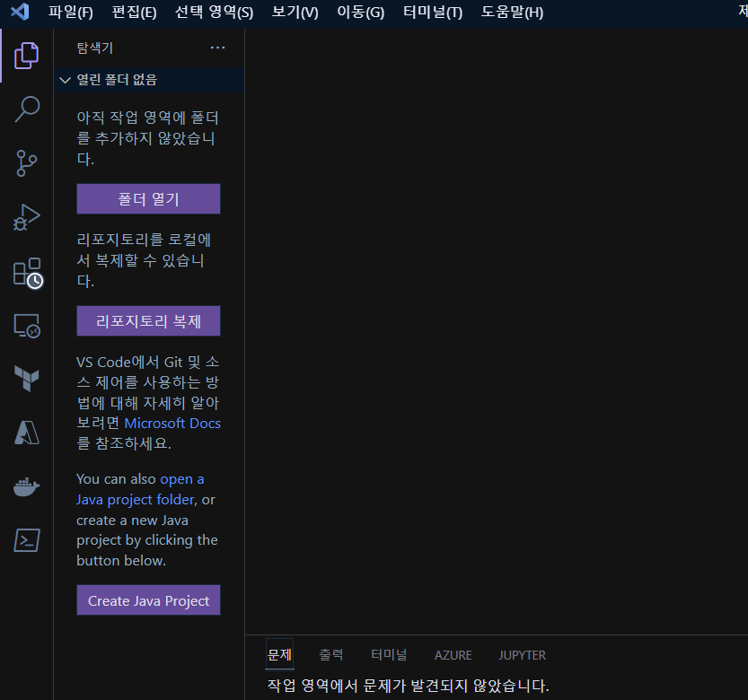Open the Explorer more actions ellipsis

[217, 48]
